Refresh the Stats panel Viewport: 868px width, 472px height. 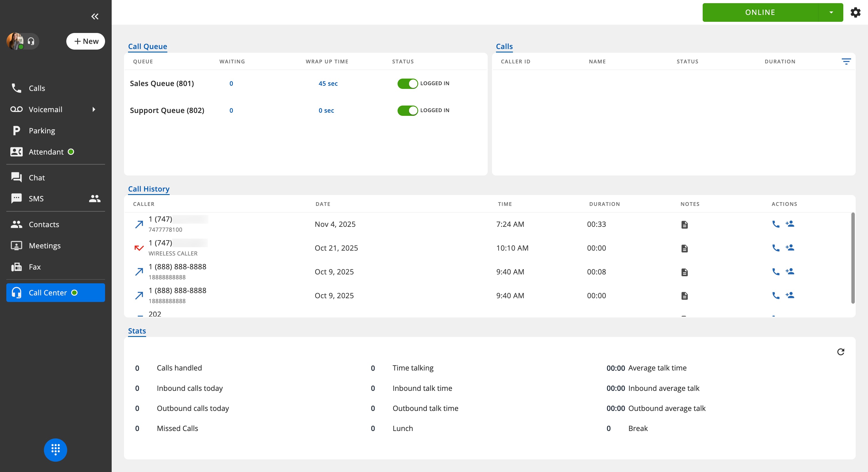[x=840, y=352]
